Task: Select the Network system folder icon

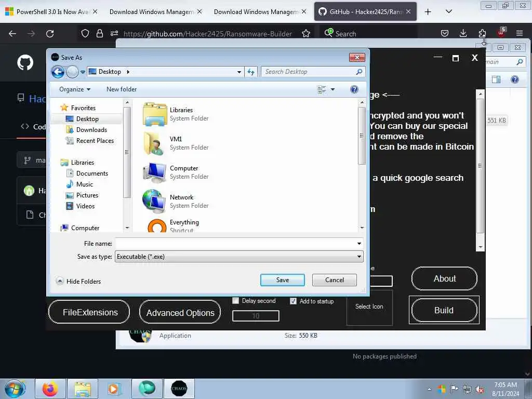Action: click(x=155, y=202)
